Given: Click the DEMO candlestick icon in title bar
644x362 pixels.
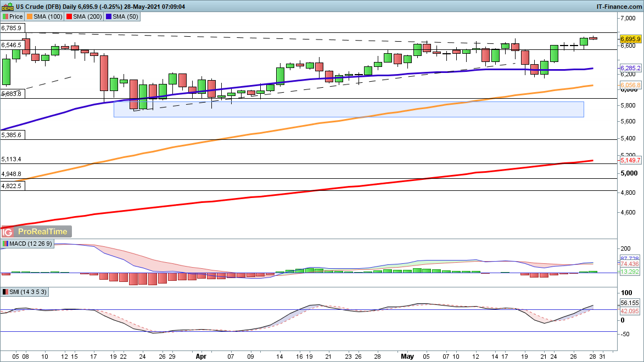Looking at the screenshot, I should tap(7, 7).
